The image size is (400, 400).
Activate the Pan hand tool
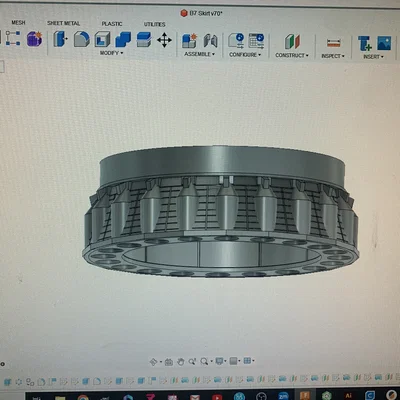click(181, 362)
